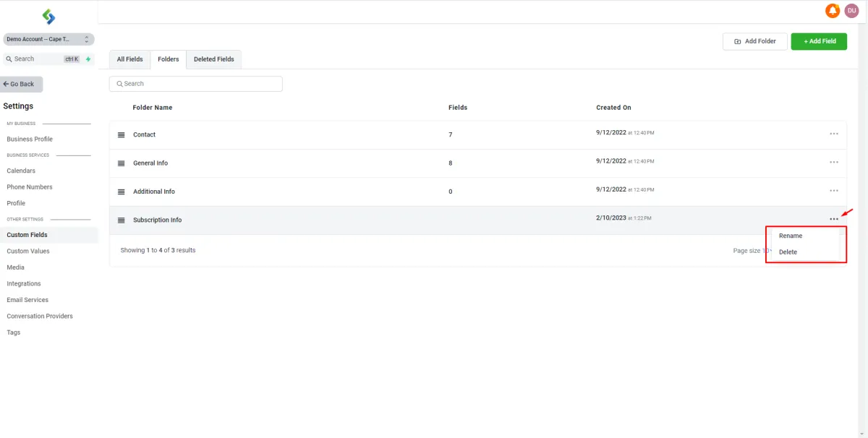
Task: Open Business Profile settings
Action: [x=30, y=139]
